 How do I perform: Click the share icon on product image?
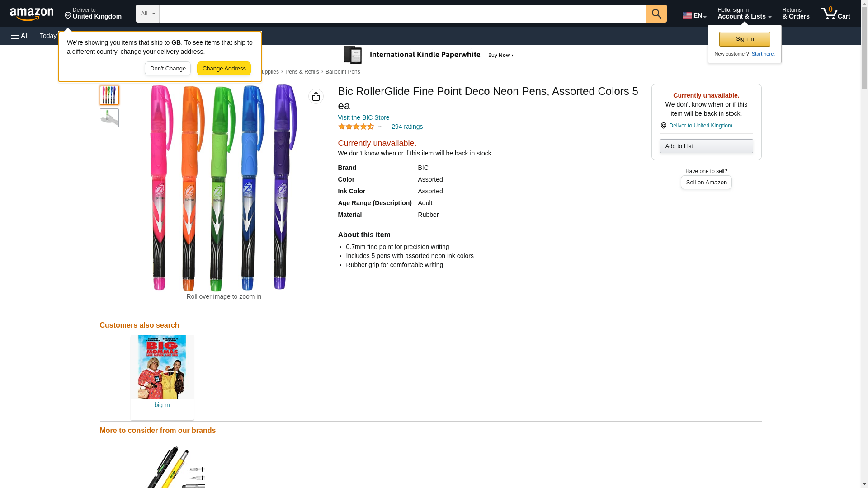pos(316,96)
